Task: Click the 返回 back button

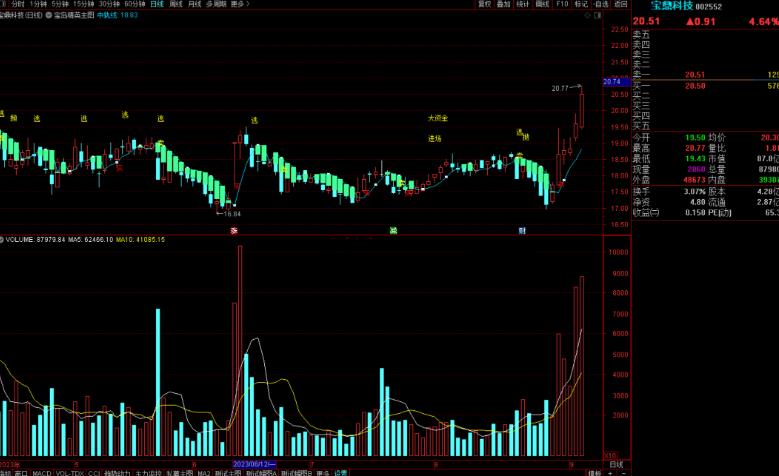Action: 621,4
